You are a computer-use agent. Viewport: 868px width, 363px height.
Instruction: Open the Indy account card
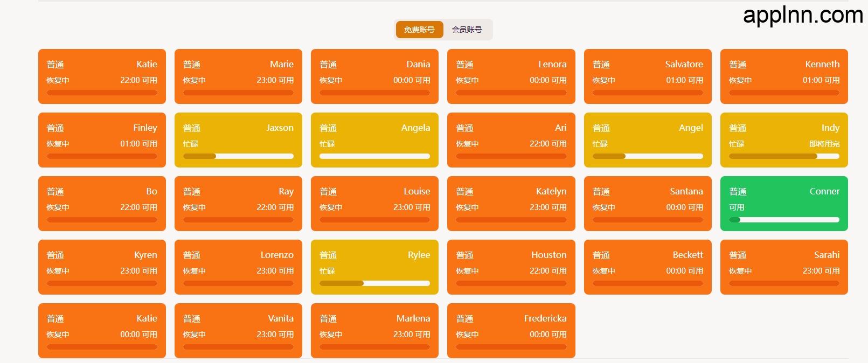pos(784,140)
